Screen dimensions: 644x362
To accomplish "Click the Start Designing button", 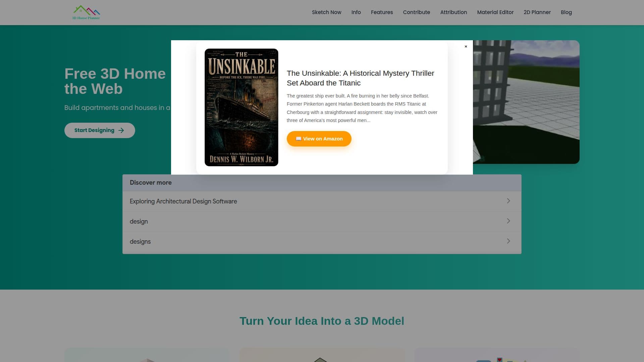I will click(x=100, y=130).
